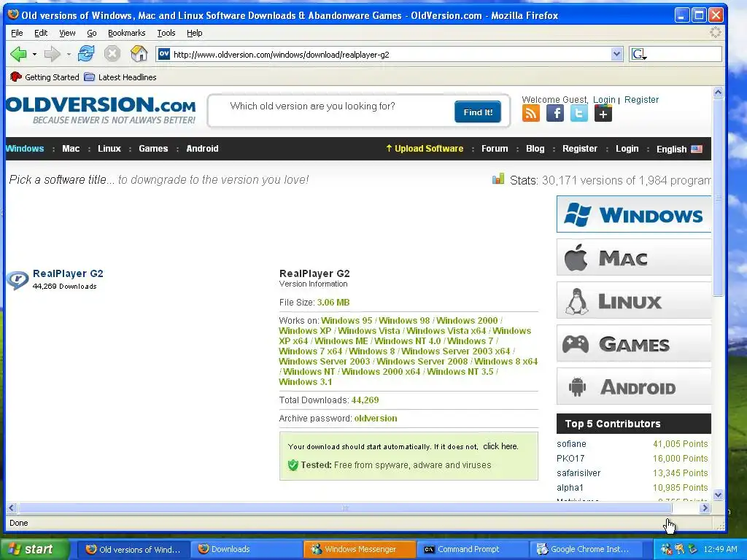Click the Forward arrow toolbar button
This screenshot has height=560, width=747.
(52, 54)
